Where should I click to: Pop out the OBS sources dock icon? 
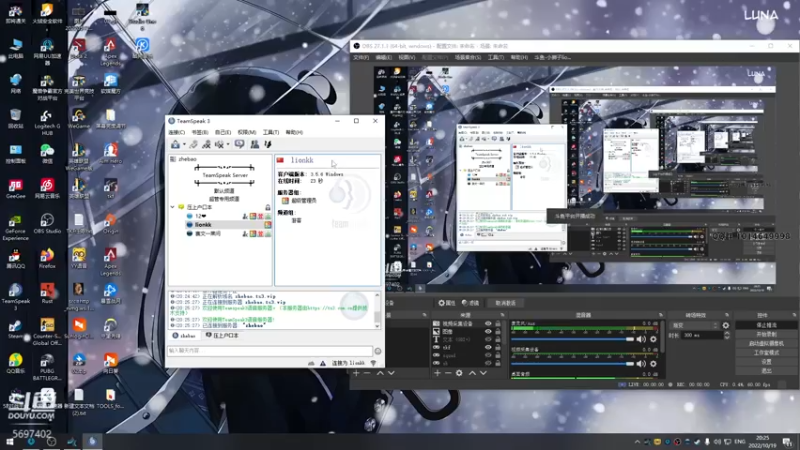click(502, 315)
